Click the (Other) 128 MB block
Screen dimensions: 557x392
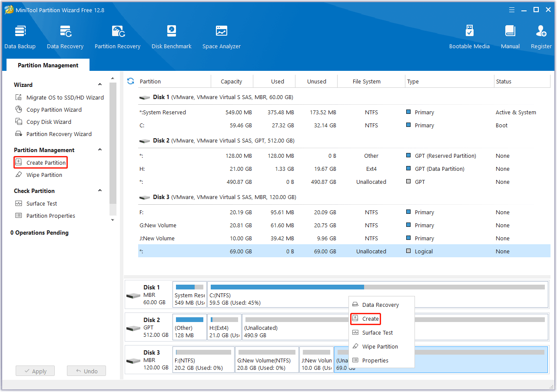[x=189, y=327]
